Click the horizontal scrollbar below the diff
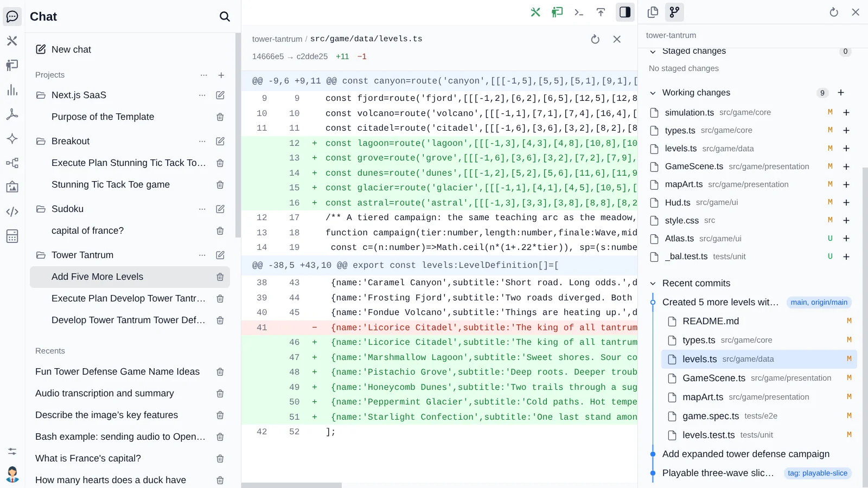Screen dimensions: 868x488 [291, 485]
